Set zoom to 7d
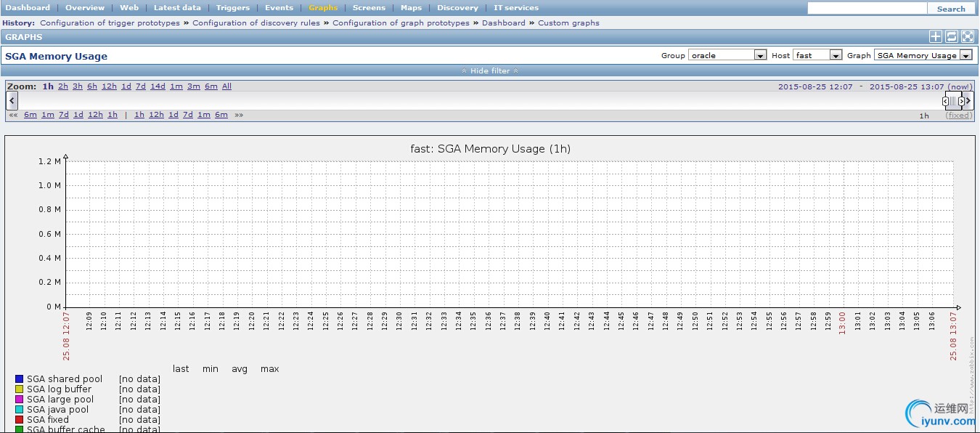980x433 pixels. click(141, 86)
